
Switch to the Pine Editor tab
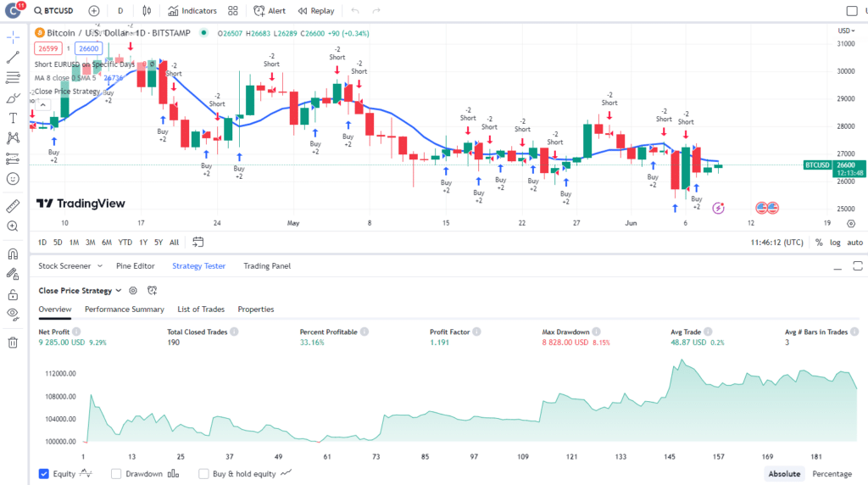[x=135, y=265]
